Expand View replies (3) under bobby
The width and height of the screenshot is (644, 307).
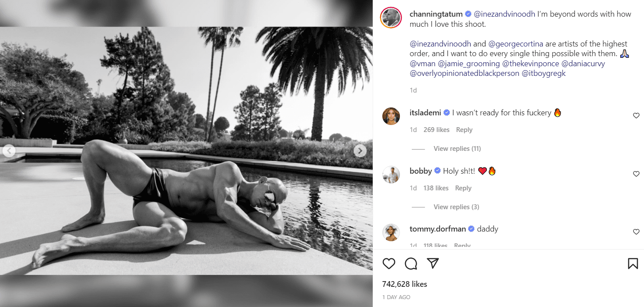pos(456,207)
